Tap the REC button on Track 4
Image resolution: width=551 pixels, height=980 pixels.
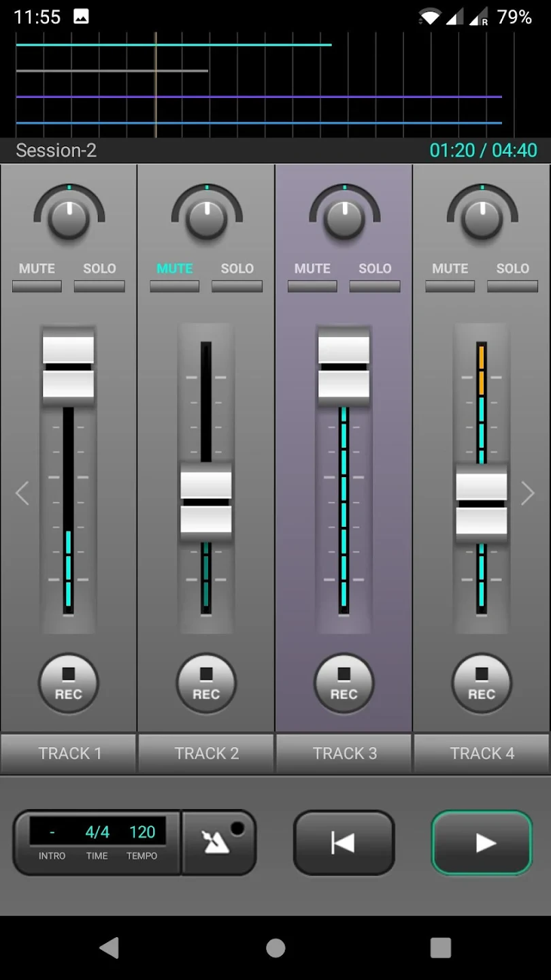tap(482, 683)
